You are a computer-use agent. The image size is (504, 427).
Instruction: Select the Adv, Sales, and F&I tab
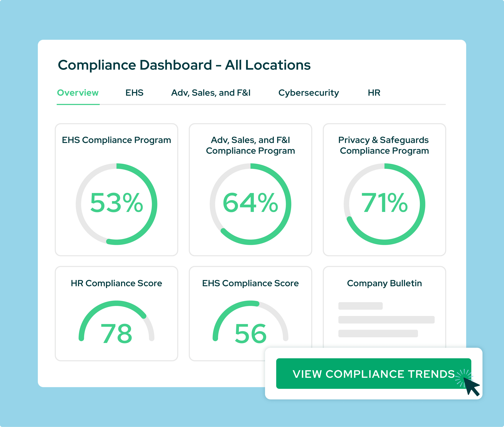pyautogui.click(x=211, y=93)
